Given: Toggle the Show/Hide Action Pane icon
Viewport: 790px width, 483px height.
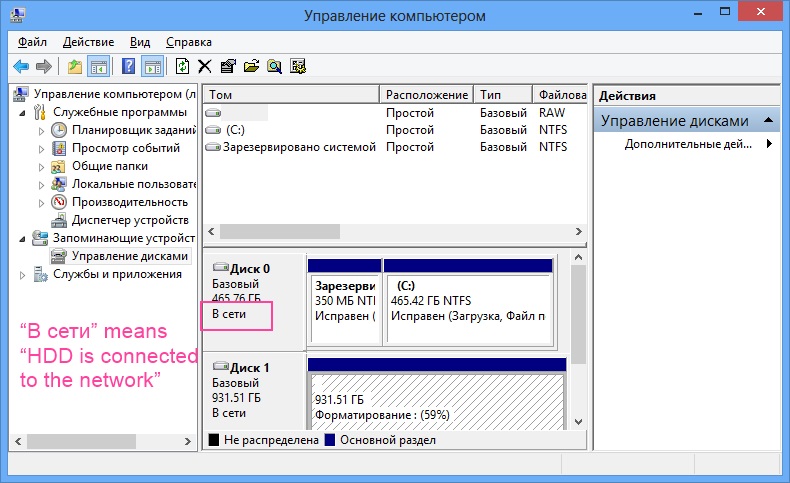Looking at the screenshot, I should tap(153, 66).
